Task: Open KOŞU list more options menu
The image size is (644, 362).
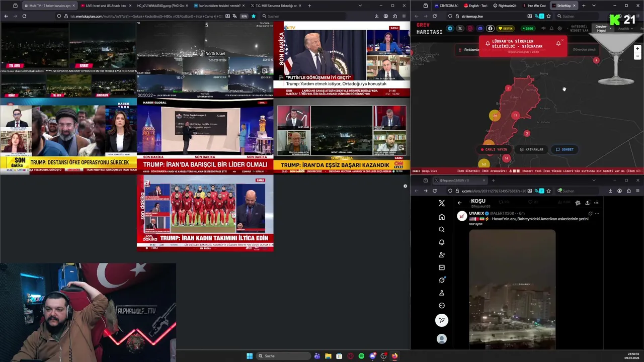Action: pyautogui.click(x=596, y=203)
